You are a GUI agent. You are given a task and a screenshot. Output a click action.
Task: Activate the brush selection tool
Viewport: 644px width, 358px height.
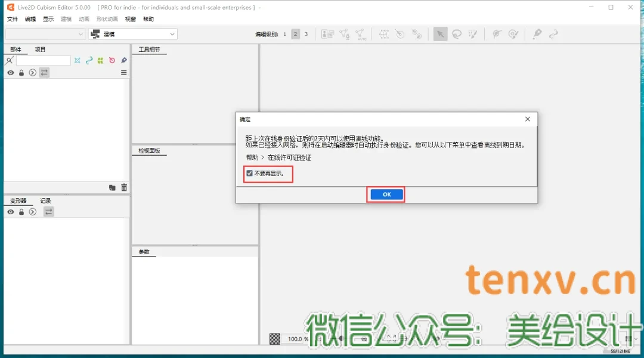point(473,34)
